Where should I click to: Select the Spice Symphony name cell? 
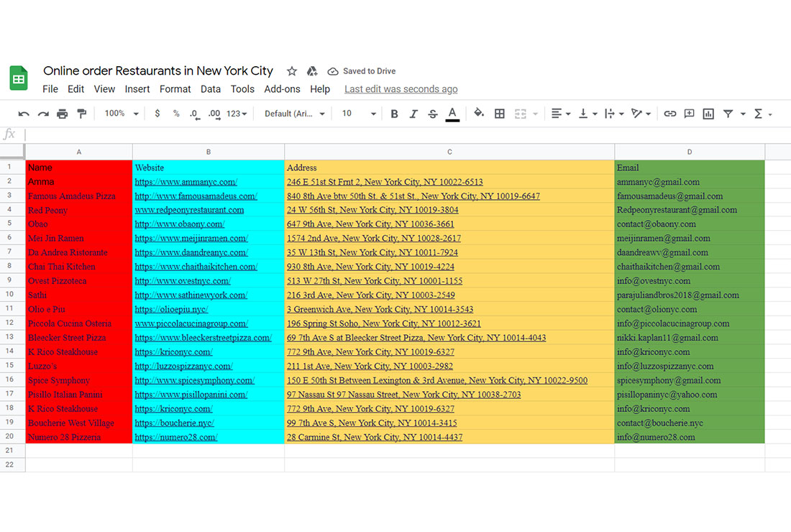78,380
